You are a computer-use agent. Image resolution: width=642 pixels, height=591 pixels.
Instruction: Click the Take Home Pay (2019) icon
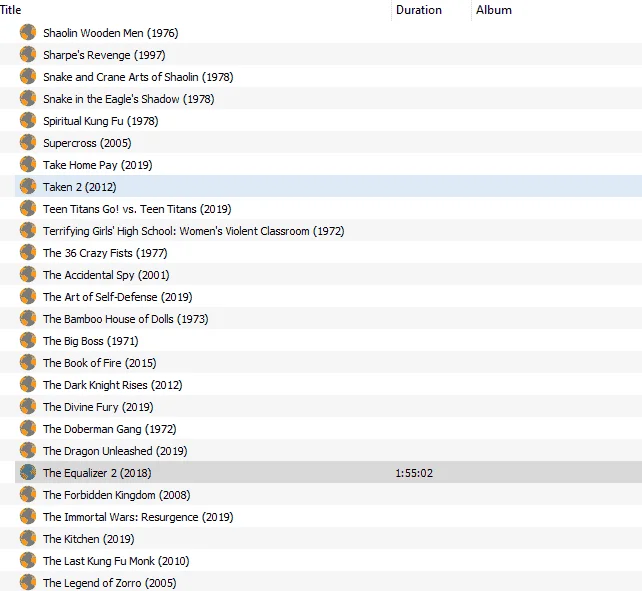coord(28,164)
